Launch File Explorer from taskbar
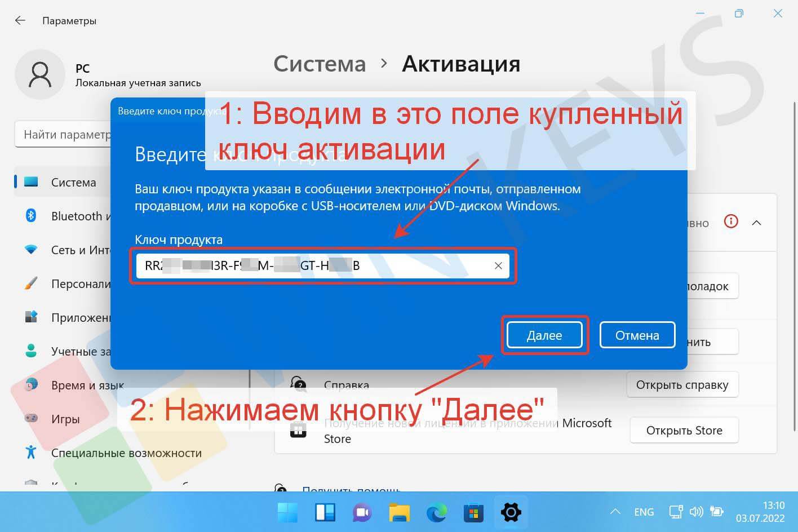Screen dimensions: 798x532 click(x=399, y=512)
